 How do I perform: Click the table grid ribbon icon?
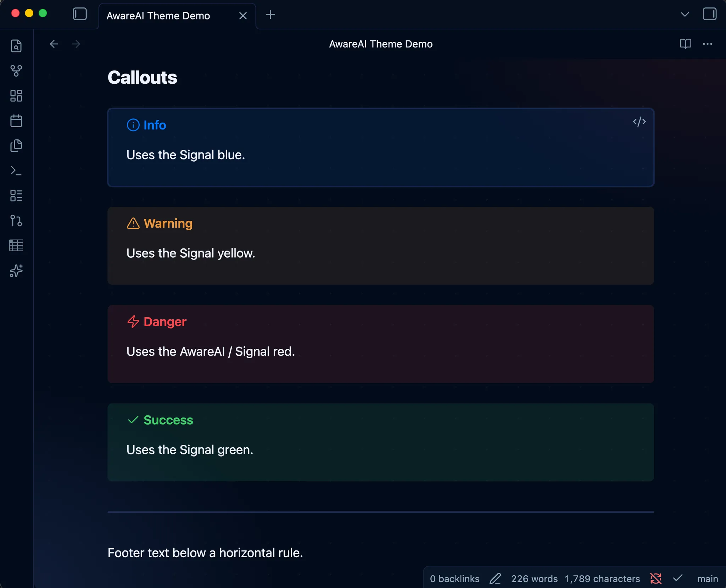(16, 245)
